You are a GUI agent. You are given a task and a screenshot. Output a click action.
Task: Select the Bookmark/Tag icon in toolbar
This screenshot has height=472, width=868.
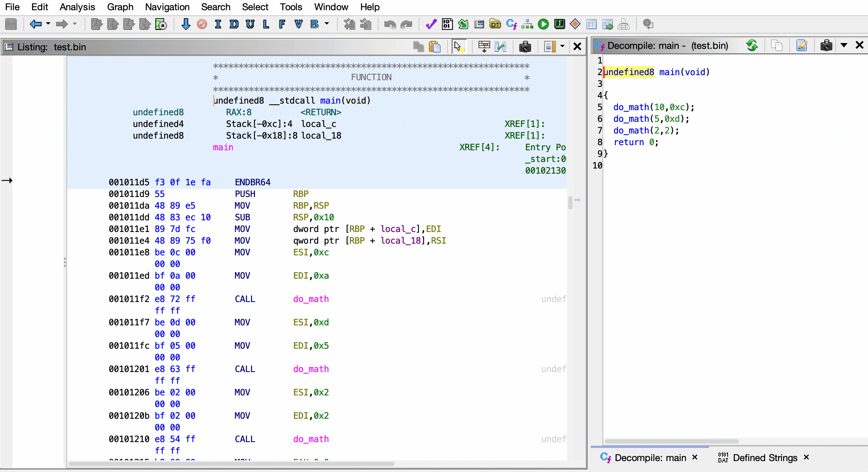(x=430, y=24)
